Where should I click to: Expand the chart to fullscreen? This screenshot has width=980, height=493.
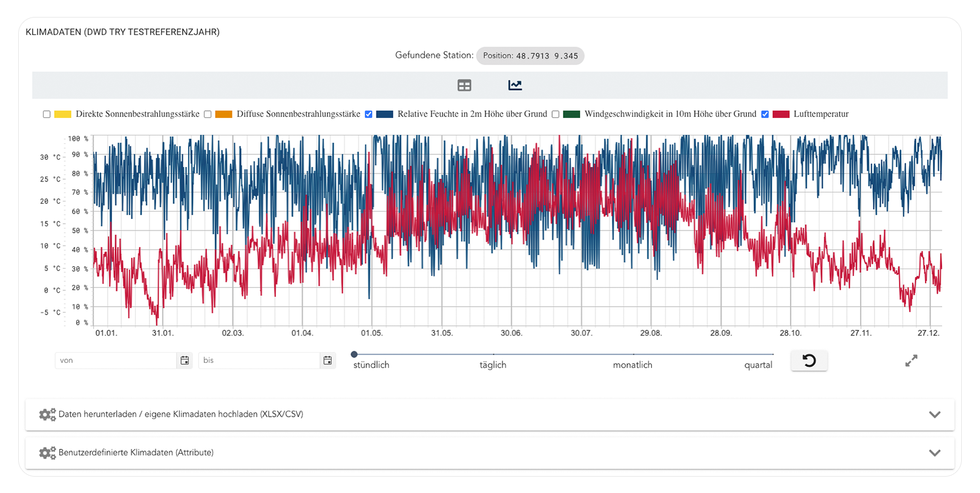(x=911, y=361)
